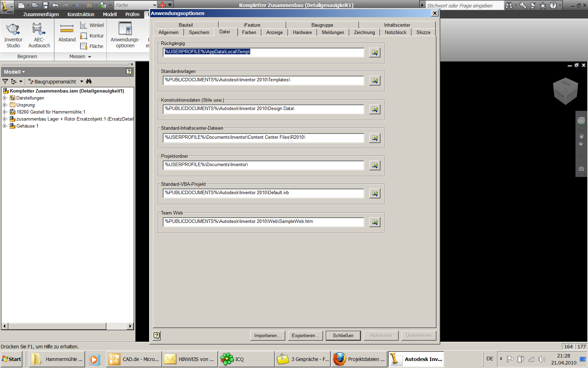Click the help icon in the Modell panel header

click(x=129, y=71)
